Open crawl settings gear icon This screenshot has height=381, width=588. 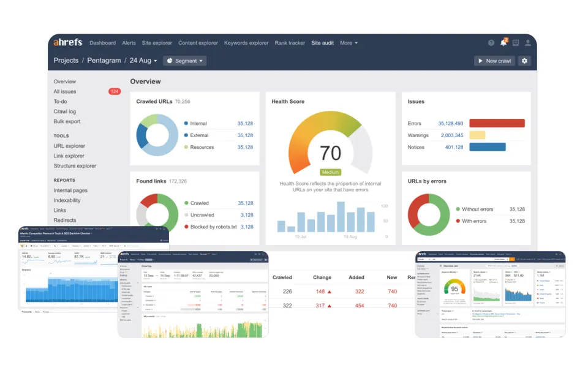coord(524,61)
